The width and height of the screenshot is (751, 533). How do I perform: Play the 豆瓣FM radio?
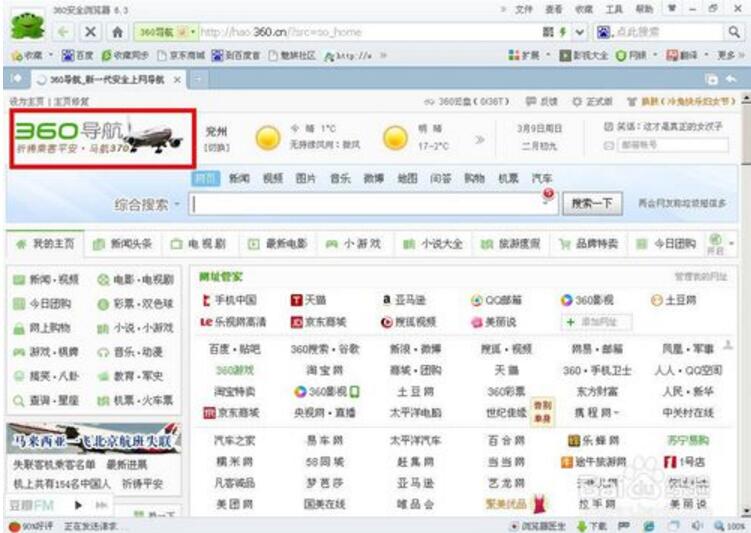pyautogui.click(x=78, y=505)
